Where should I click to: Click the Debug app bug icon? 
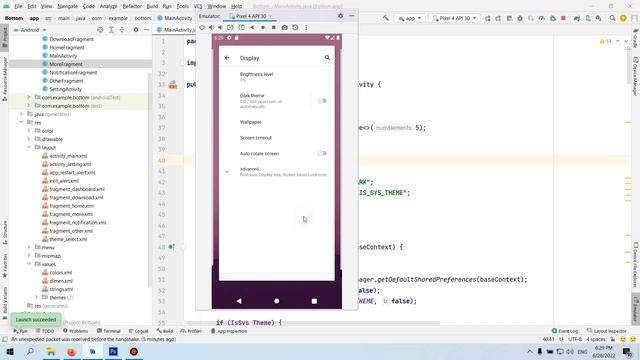click(x=520, y=18)
